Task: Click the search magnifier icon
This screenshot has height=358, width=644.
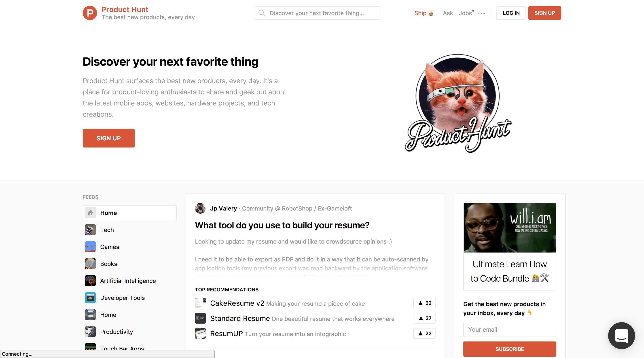Action: coord(262,13)
